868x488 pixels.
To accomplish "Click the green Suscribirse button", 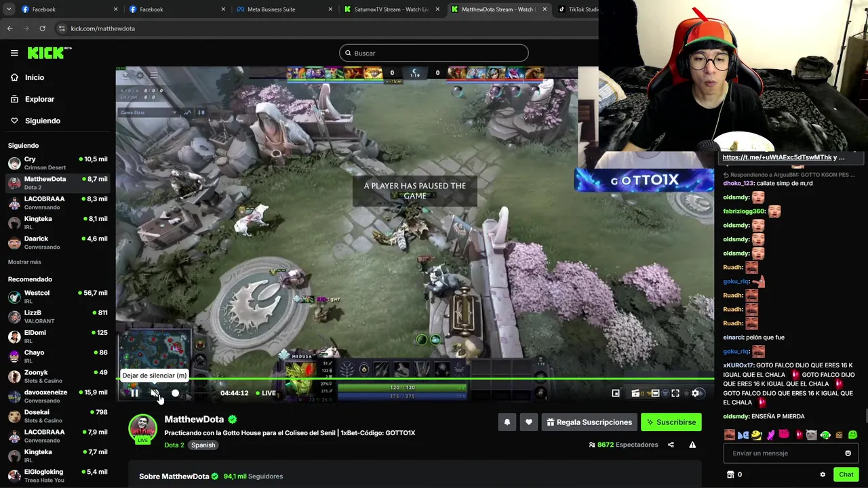I will click(671, 422).
